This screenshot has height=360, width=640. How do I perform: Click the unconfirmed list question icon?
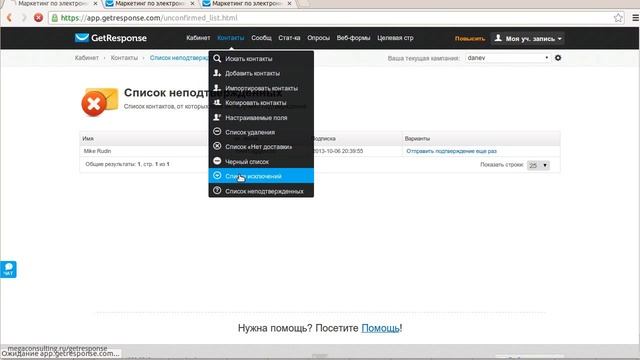tap(217, 191)
